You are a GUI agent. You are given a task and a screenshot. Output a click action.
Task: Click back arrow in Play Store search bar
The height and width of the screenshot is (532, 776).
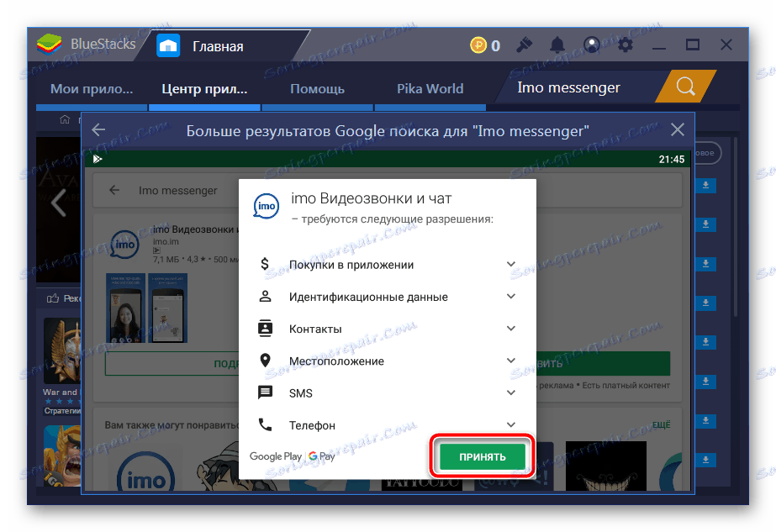coord(114,190)
